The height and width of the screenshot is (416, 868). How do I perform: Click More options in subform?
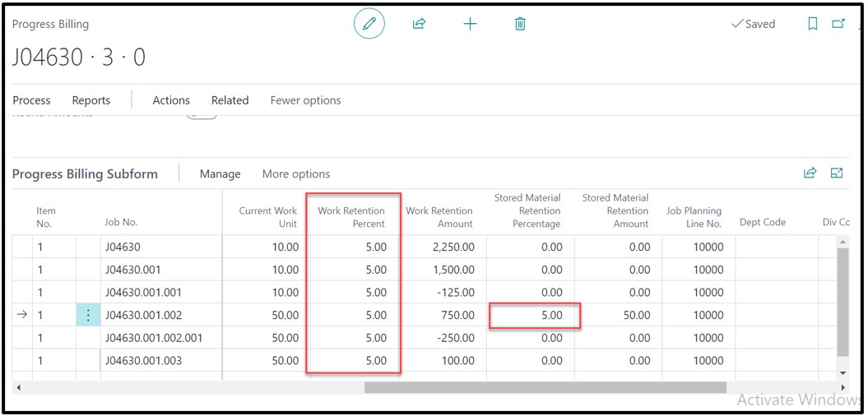[x=295, y=174]
